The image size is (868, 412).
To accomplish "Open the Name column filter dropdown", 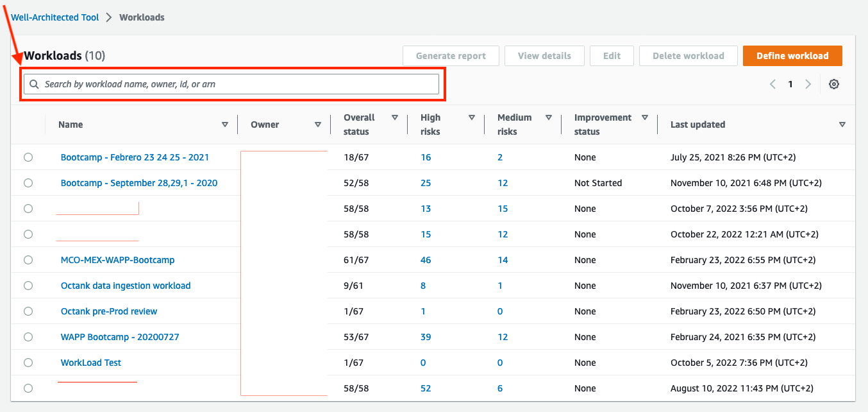I will click(x=226, y=124).
